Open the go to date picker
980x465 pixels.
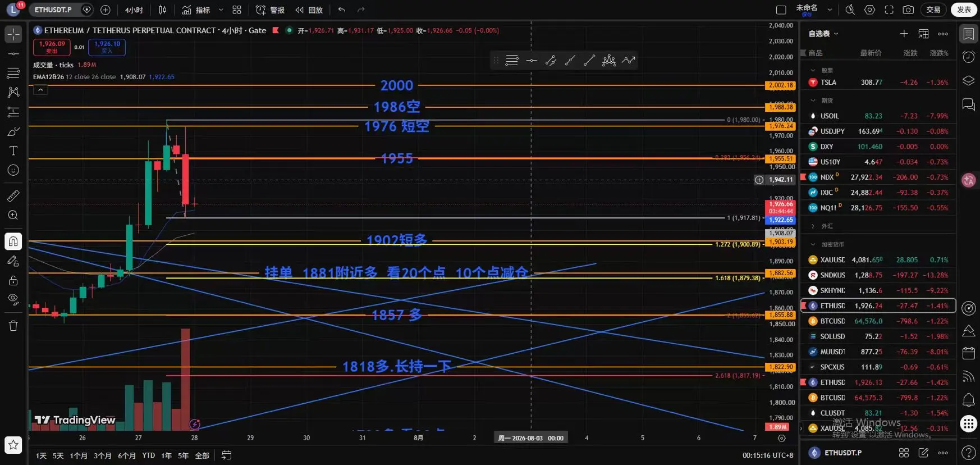point(226,455)
